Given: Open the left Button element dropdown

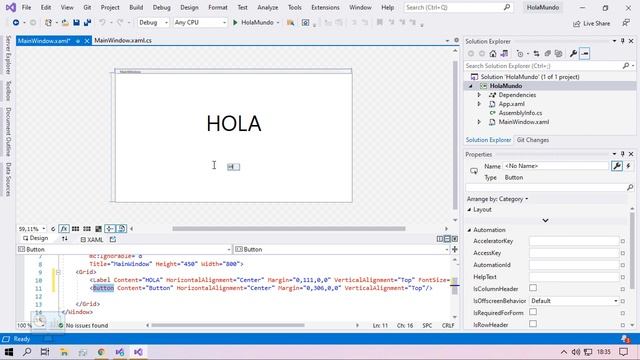Looking at the screenshot, I should coord(124,249).
